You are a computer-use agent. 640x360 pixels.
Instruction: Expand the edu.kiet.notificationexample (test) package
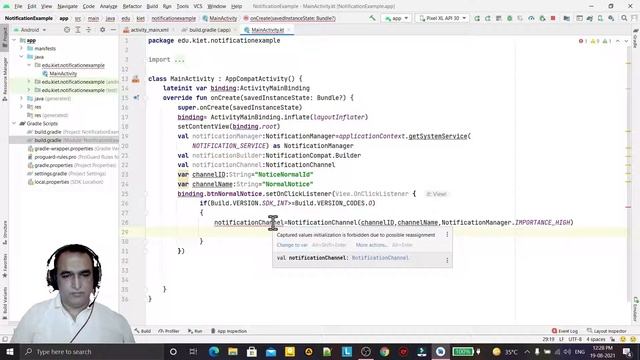pos(29,90)
